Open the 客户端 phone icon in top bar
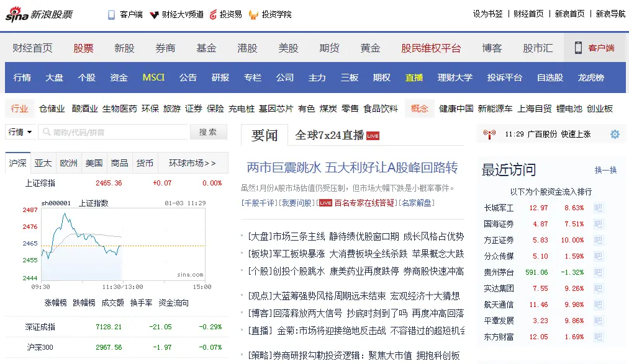Viewport: 629px width, 364px height. tap(112, 15)
